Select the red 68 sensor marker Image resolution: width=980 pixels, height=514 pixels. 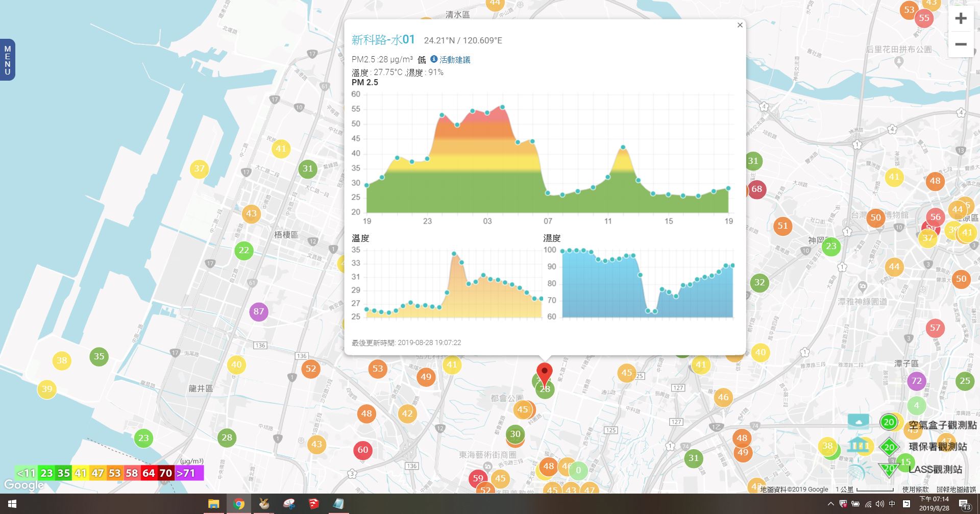(756, 189)
